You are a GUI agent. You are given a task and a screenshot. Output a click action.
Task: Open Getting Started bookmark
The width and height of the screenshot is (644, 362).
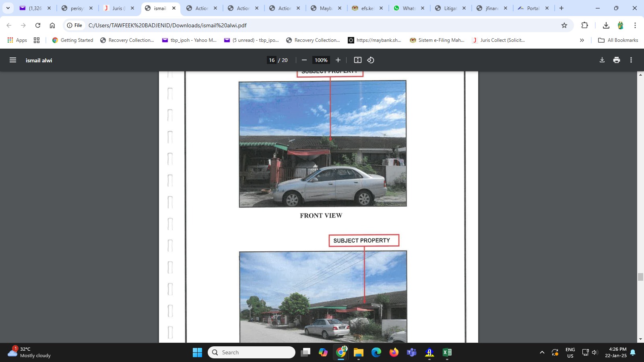[72, 40]
